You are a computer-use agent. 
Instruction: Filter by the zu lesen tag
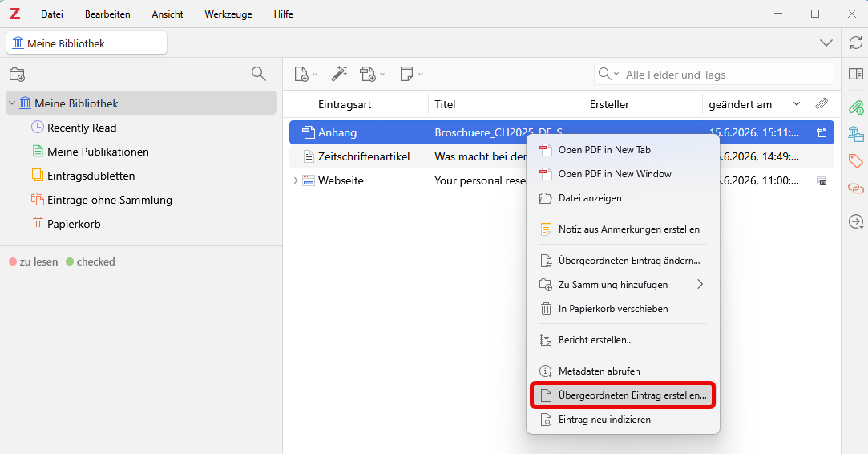tap(33, 261)
